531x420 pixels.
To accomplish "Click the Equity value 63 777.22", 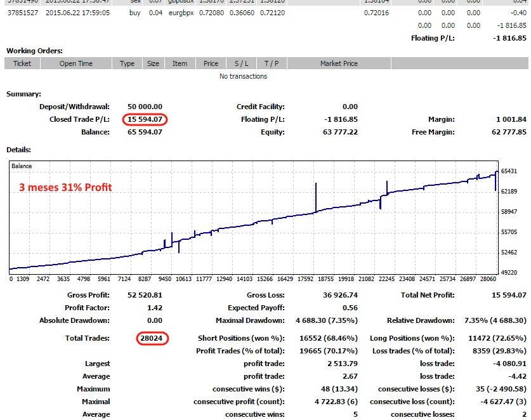I will tap(341, 132).
